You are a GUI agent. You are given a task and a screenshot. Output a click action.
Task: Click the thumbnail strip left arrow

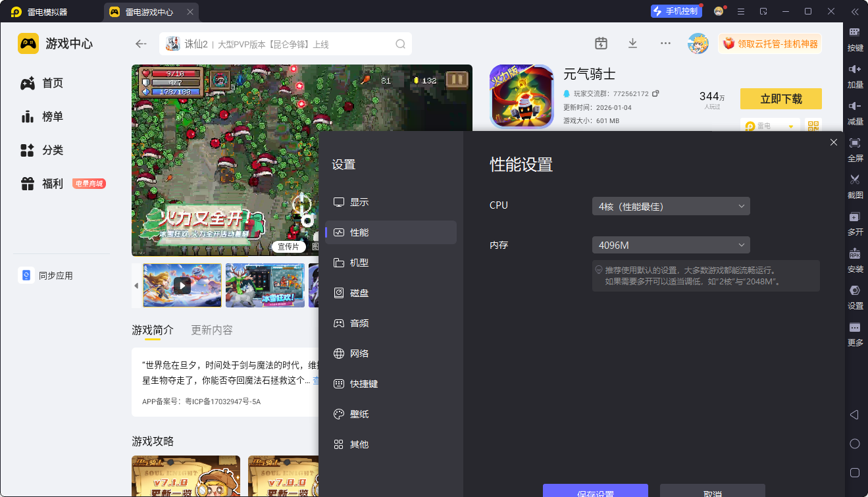136,286
